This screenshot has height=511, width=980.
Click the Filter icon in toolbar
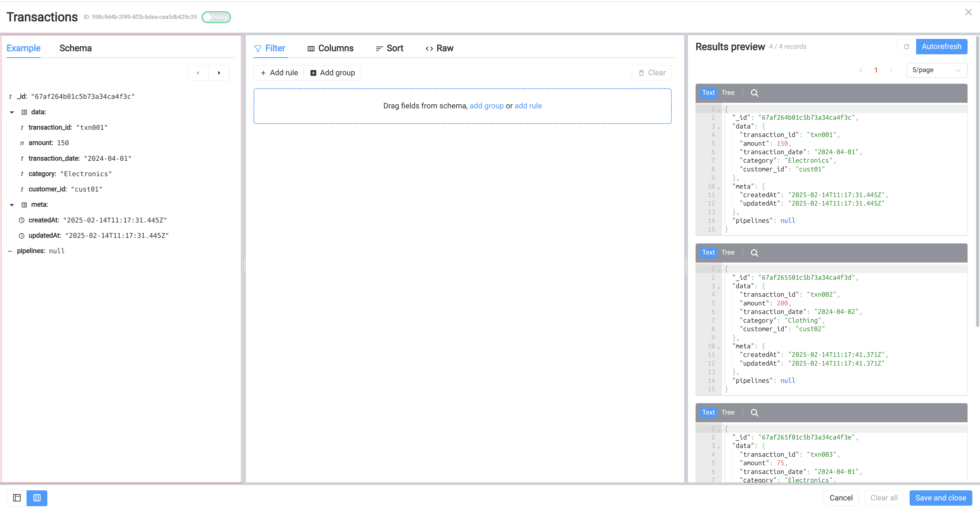(258, 48)
